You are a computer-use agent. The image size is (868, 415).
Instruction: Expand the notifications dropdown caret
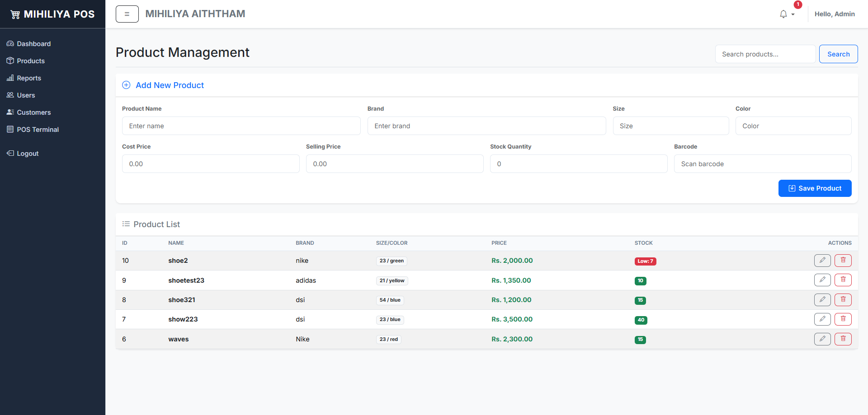coord(793,14)
